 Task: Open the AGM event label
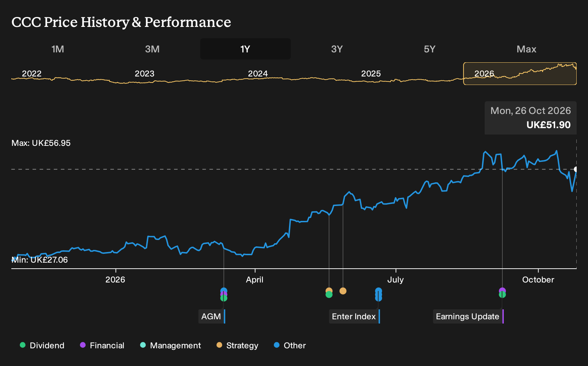[212, 316]
